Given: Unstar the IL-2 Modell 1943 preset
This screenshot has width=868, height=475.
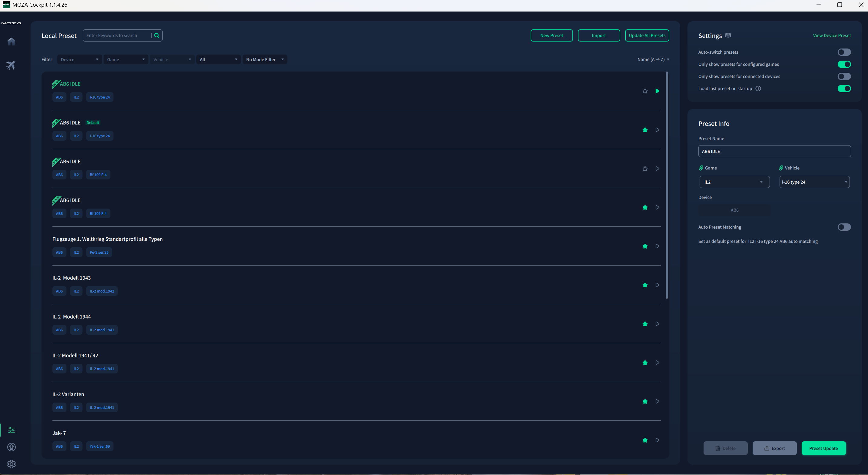Looking at the screenshot, I should [645, 285].
